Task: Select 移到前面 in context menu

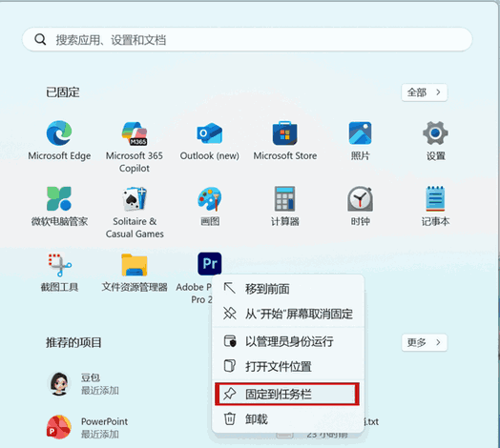Action: click(288, 289)
